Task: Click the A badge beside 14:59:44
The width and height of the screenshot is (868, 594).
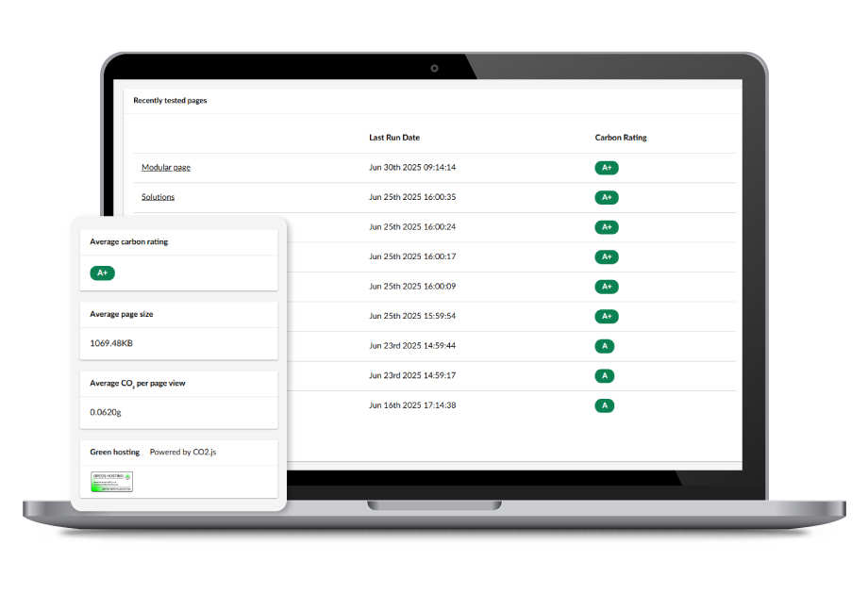Action: click(605, 346)
